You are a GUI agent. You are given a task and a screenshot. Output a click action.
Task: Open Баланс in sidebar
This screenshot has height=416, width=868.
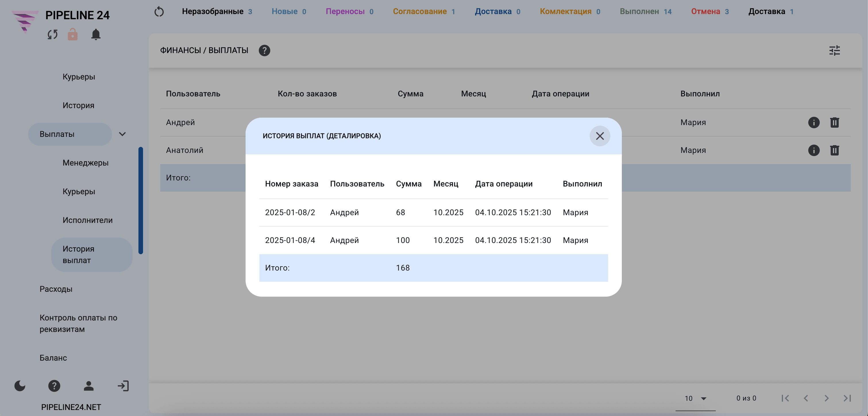tap(53, 358)
